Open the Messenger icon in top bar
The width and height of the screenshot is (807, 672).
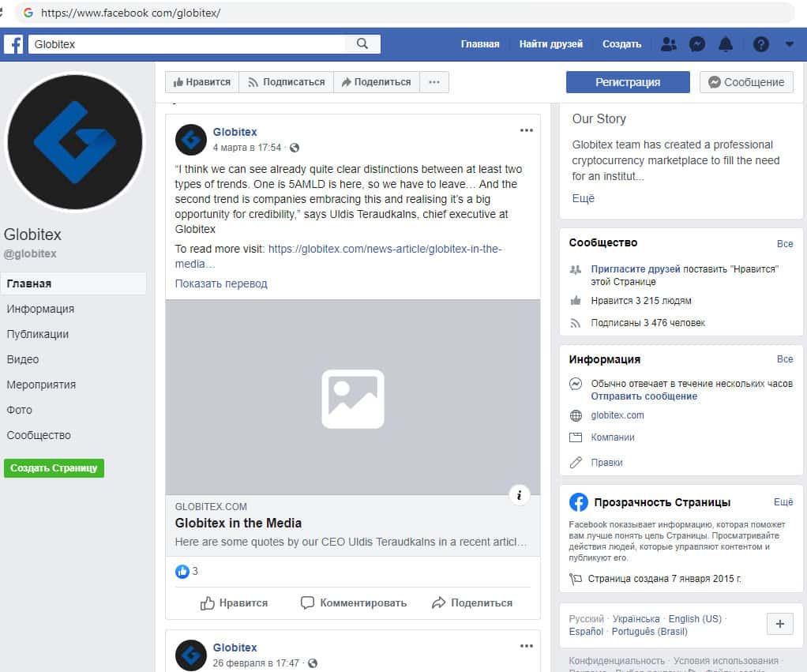[x=697, y=44]
